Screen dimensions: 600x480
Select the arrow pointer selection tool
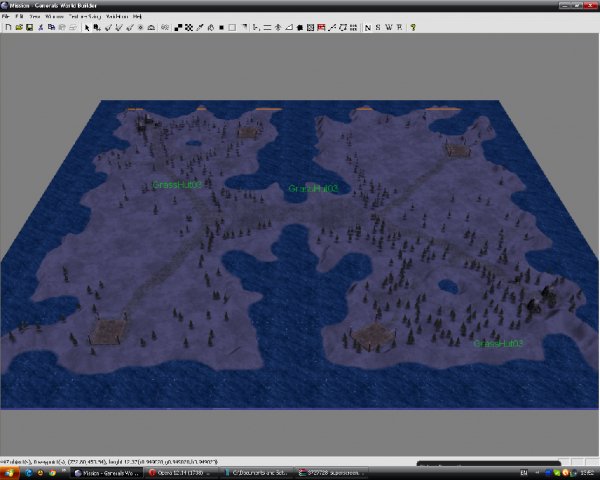(x=87, y=27)
